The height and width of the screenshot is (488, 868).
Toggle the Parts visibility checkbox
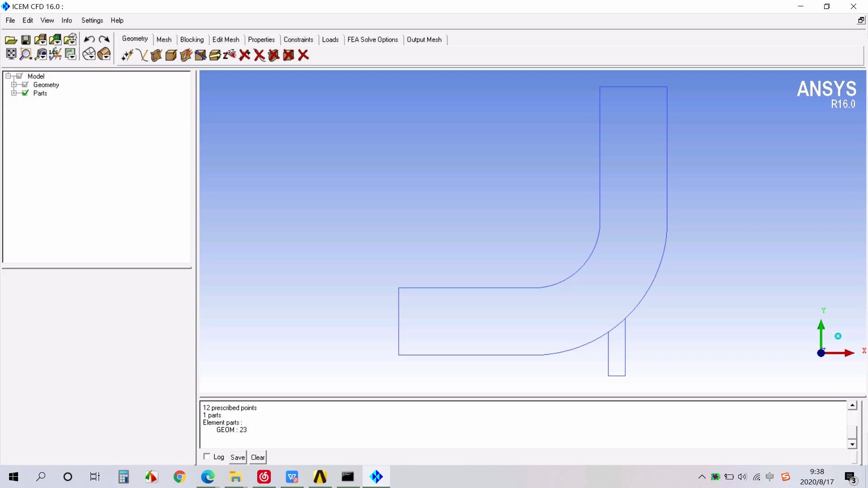[26, 93]
